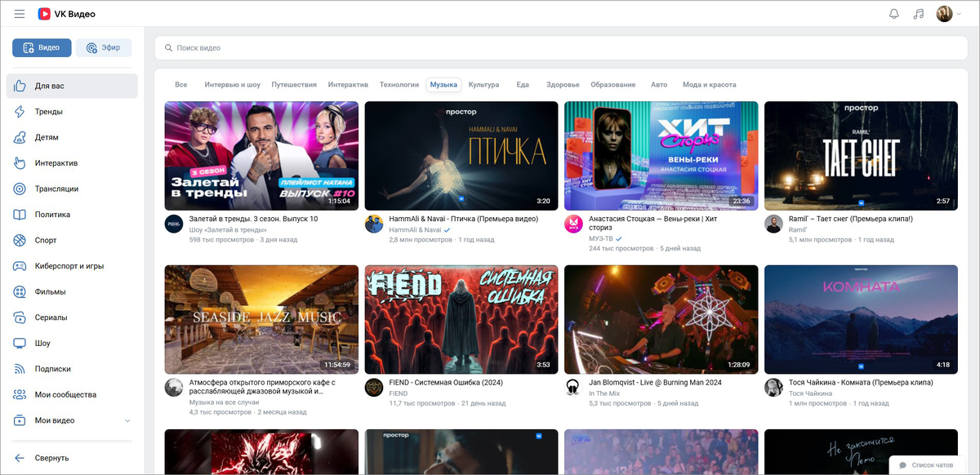
Task: Click the Подписки feed icon
Action: pyautogui.click(x=20, y=369)
